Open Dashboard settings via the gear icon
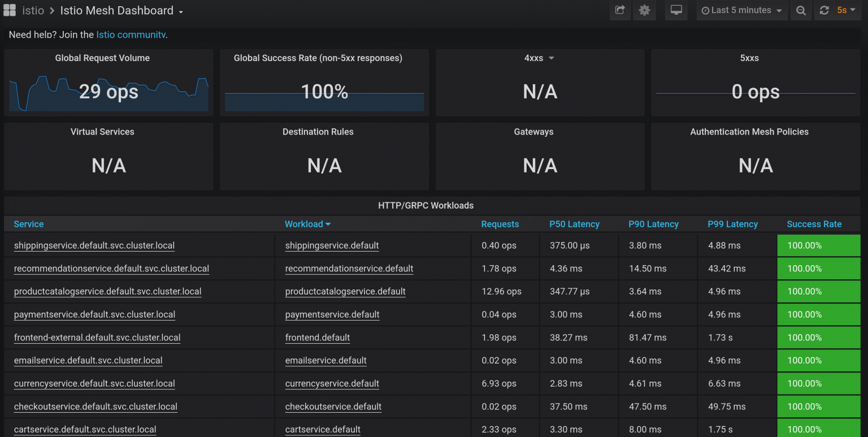Screen dimensions: 868x437 point(645,10)
